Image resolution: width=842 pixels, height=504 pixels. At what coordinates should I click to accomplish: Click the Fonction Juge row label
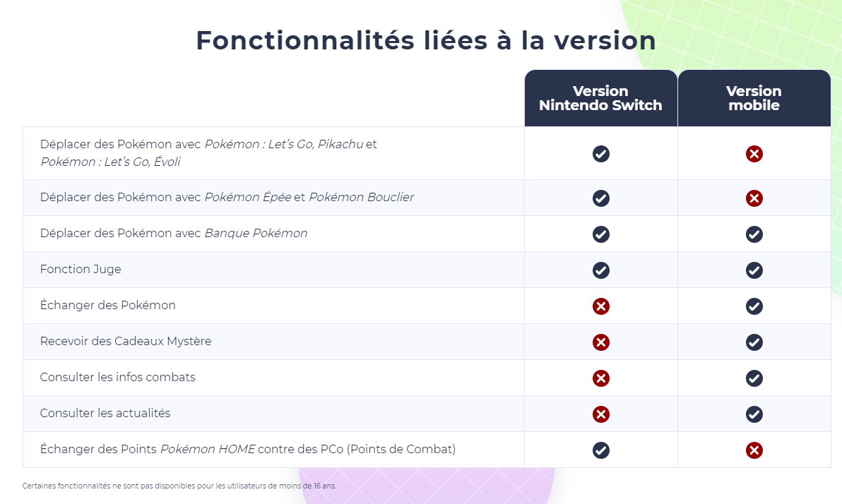pyautogui.click(x=81, y=270)
